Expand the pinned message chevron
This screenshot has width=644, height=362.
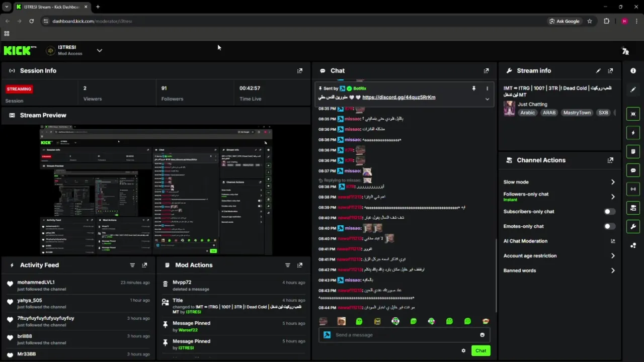[x=487, y=99]
